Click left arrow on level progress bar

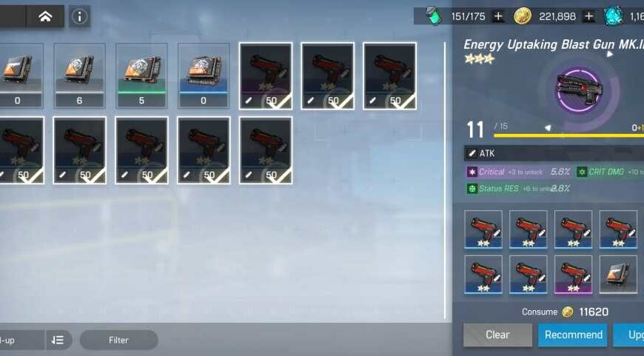point(548,128)
